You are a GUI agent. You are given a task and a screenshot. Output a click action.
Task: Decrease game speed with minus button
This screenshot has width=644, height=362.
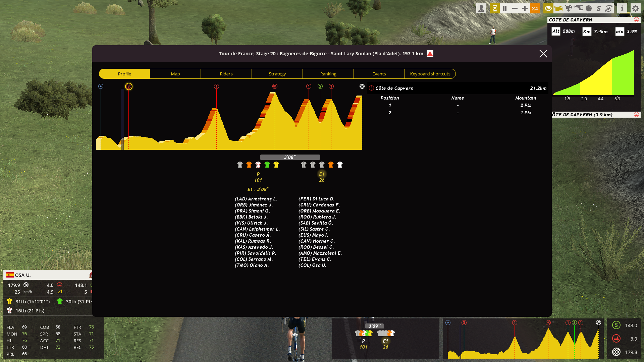pyautogui.click(x=515, y=8)
